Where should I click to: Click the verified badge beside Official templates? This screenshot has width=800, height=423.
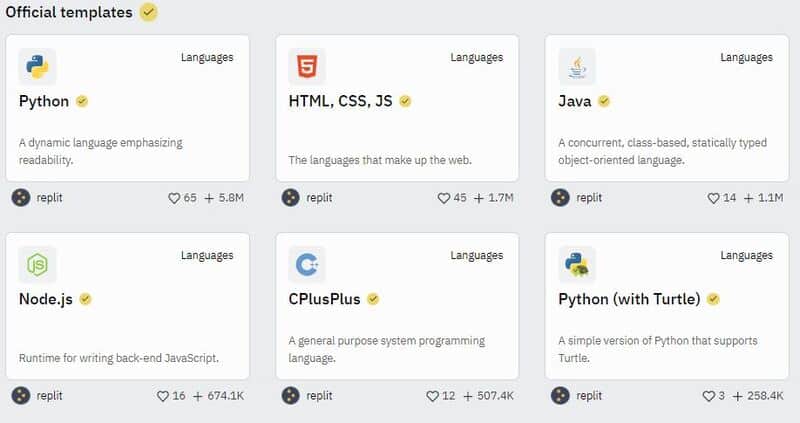click(149, 12)
